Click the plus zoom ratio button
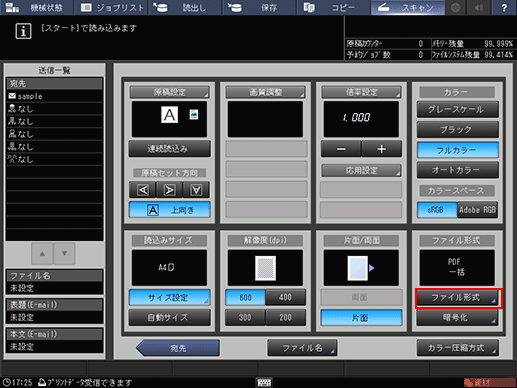The image size is (517, 388). click(382, 149)
